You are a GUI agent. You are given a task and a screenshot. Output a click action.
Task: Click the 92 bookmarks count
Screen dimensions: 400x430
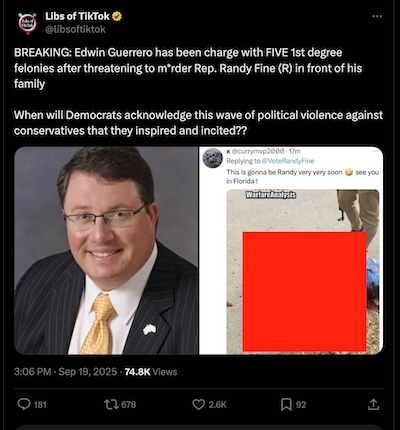tap(301, 405)
